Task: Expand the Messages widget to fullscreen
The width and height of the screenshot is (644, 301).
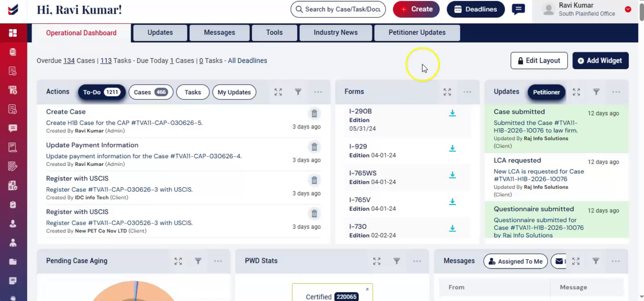Action: coord(576,261)
